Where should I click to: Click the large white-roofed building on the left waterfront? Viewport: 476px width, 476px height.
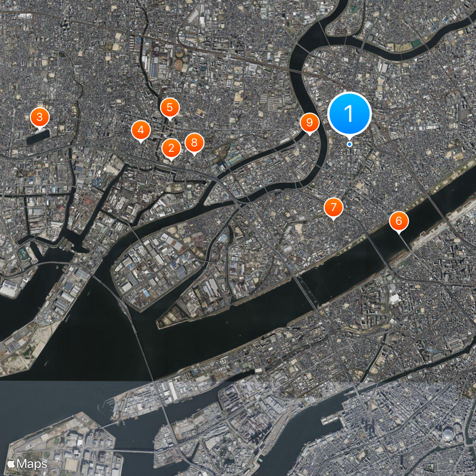[8, 288]
